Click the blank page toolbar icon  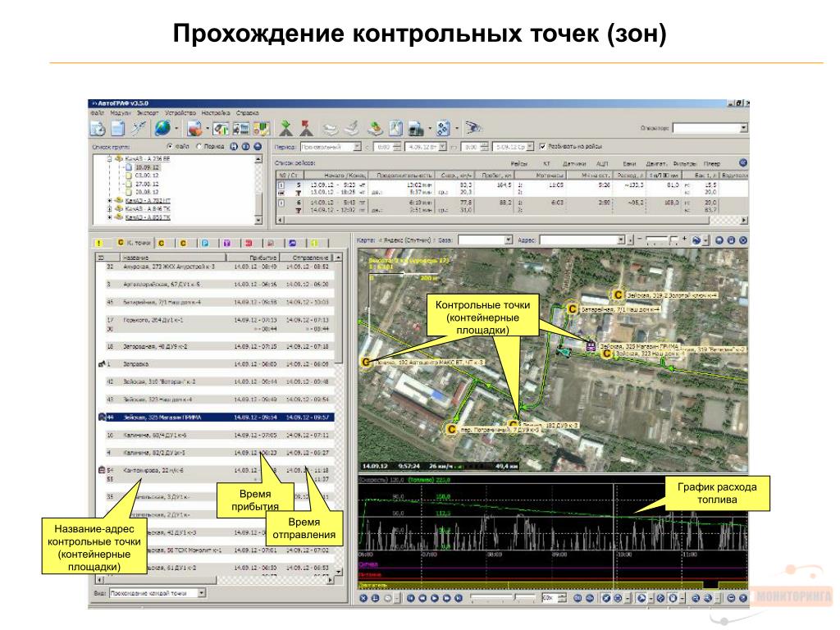pos(118,128)
